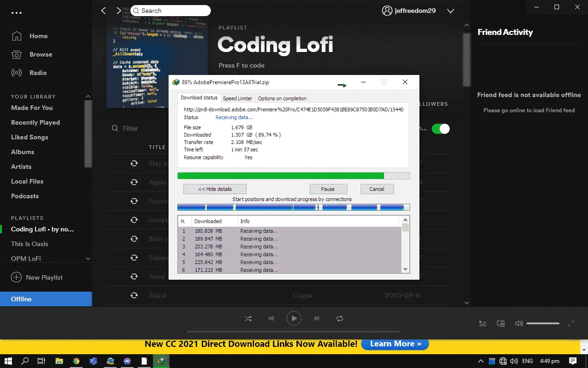Click the jeffreedom29 profile avatar icon
The width and height of the screenshot is (588, 368).
(x=387, y=11)
